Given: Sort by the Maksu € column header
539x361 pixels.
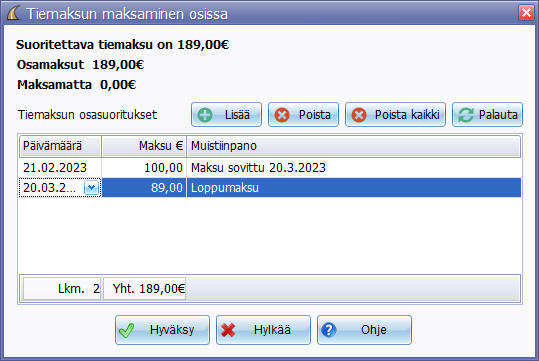Looking at the screenshot, I should coord(144,146).
